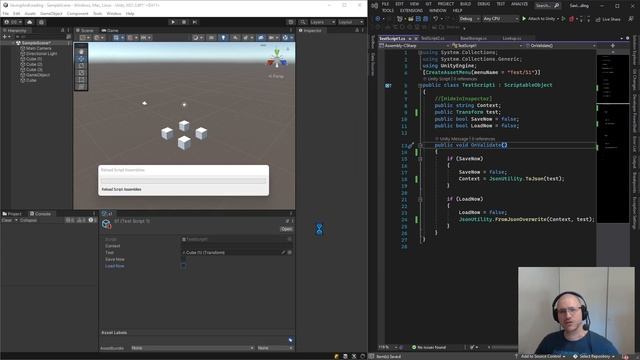
Task: Open Layers dropdown in Unity toolbar
Action: (x=322, y=22)
